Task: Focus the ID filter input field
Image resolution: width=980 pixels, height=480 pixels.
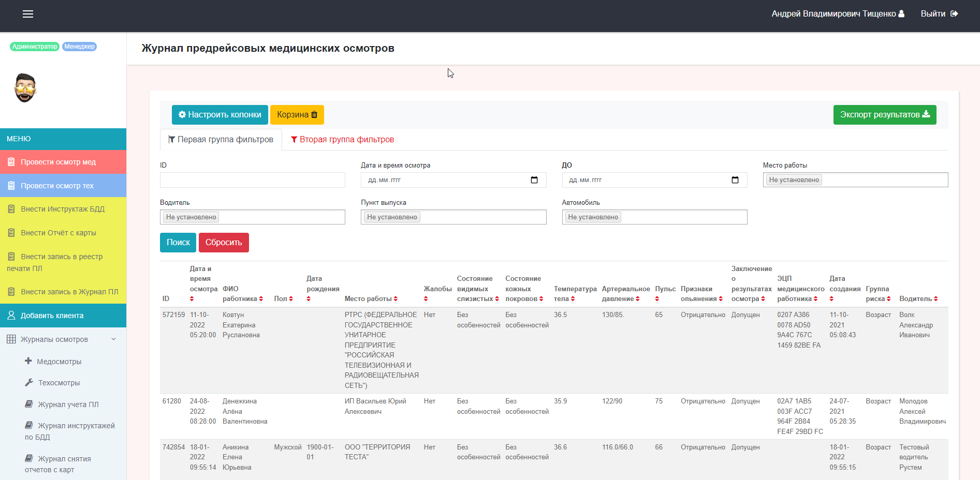Action: click(253, 180)
